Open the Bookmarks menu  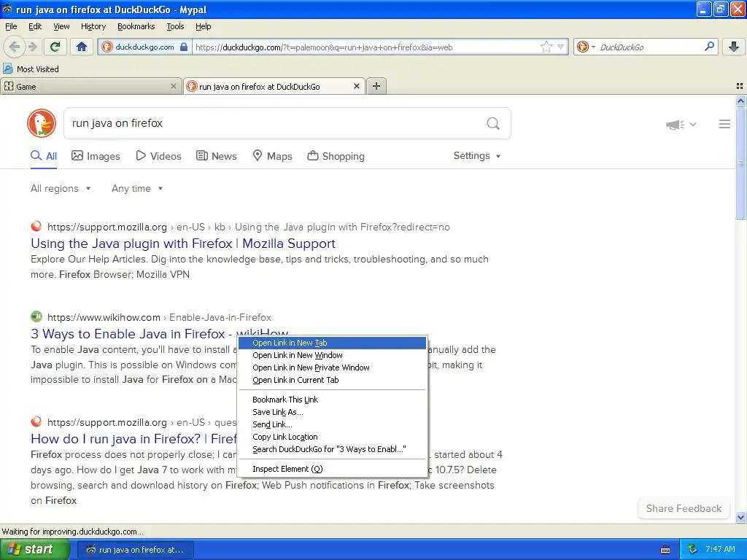136,26
